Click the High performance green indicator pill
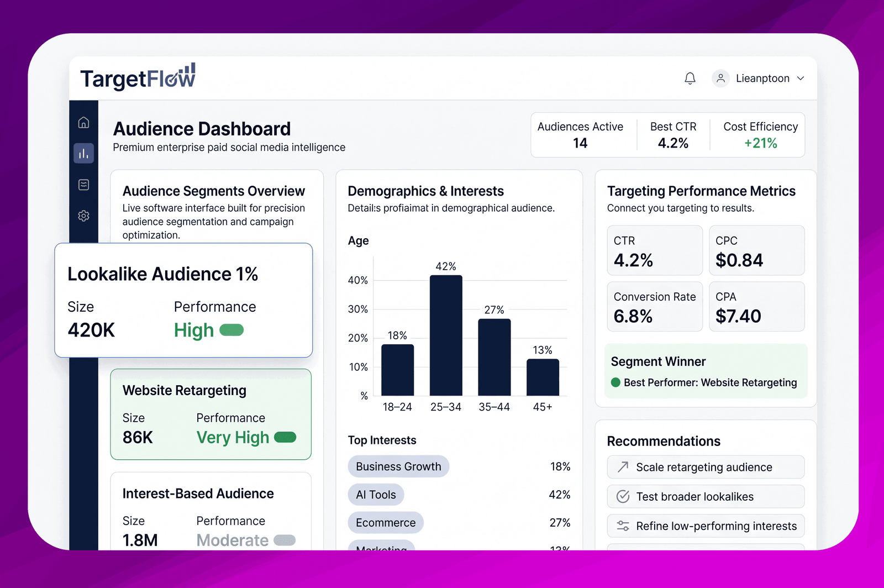This screenshot has width=884, height=588. tap(231, 330)
